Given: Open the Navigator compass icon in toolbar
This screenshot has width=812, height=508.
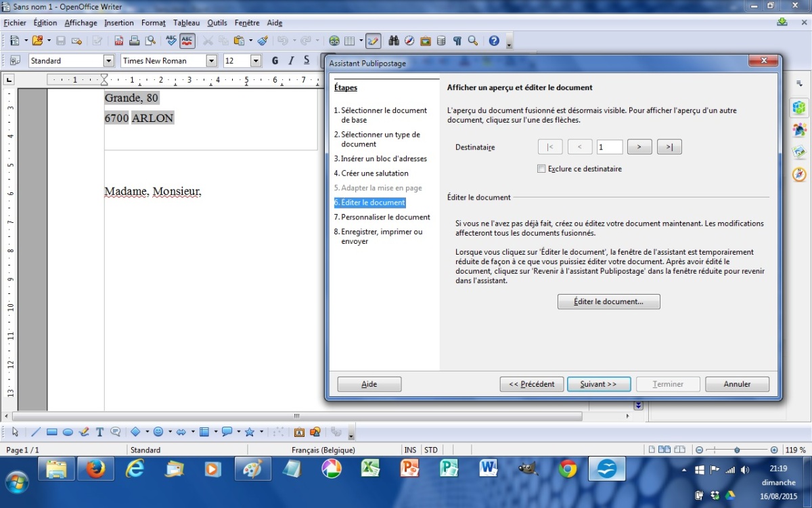Looking at the screenshot, I should click(409, 41).
